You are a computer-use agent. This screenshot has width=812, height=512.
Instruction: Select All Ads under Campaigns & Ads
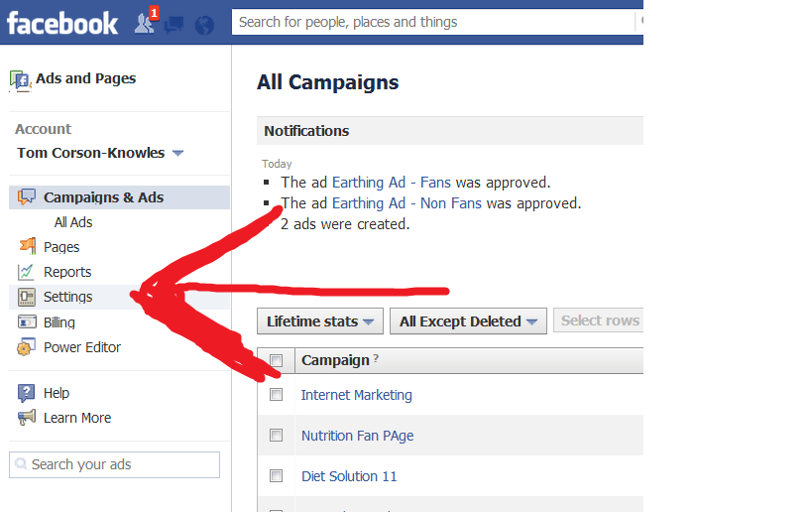pos(73,222)
